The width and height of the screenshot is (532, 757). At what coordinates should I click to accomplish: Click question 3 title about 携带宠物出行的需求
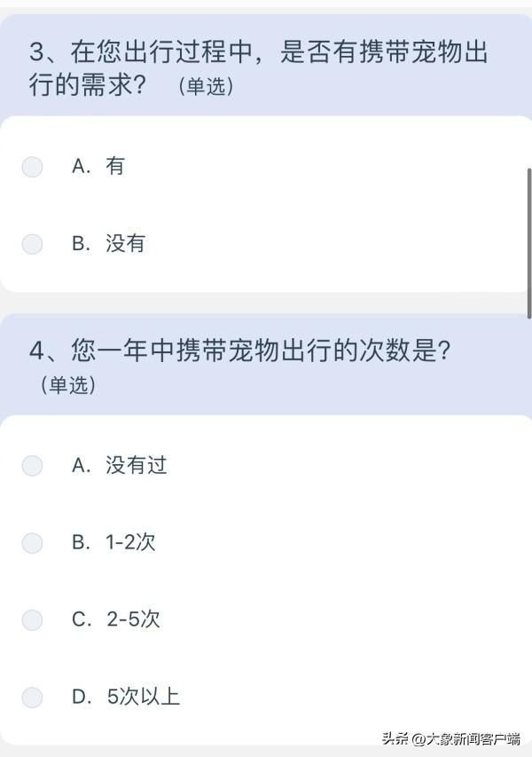(x=259, y=68)
